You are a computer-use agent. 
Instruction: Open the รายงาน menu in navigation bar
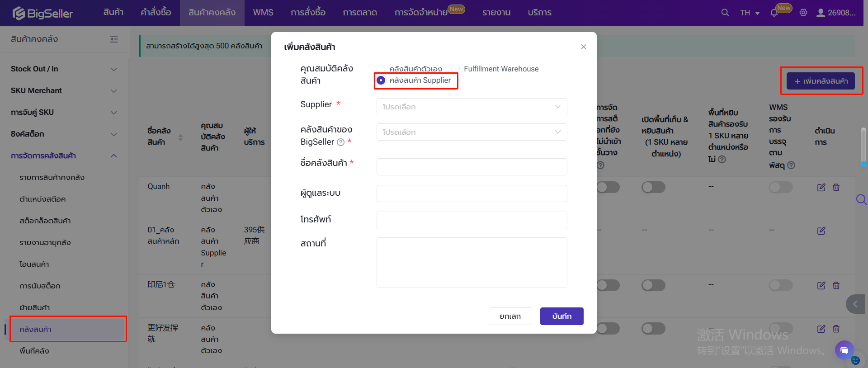click(496, 13)
